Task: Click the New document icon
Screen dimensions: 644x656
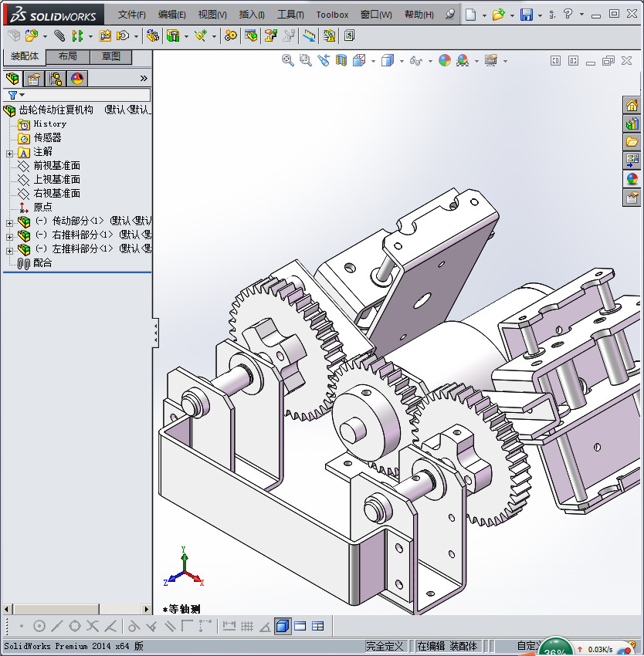Action: [x=471, y=15]
